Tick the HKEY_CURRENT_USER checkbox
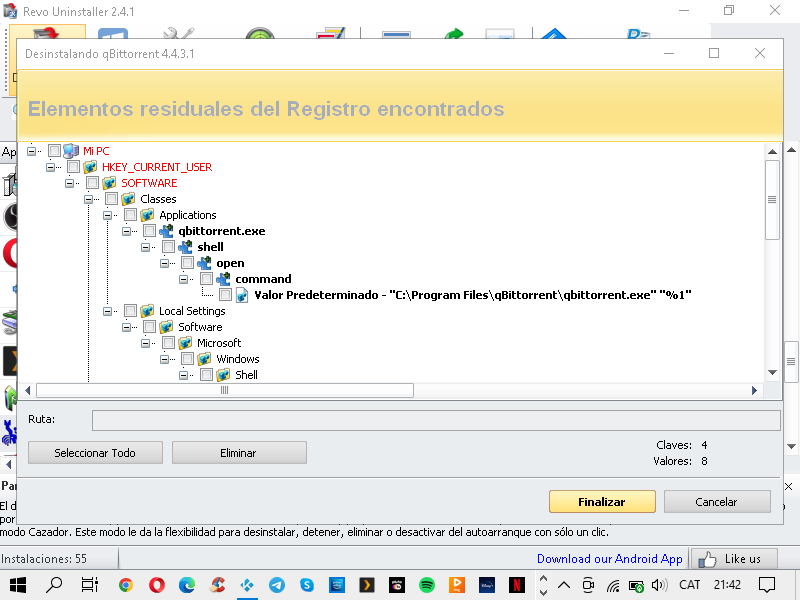The width and height of the screenshot is (800, 600). coord(73,167)
